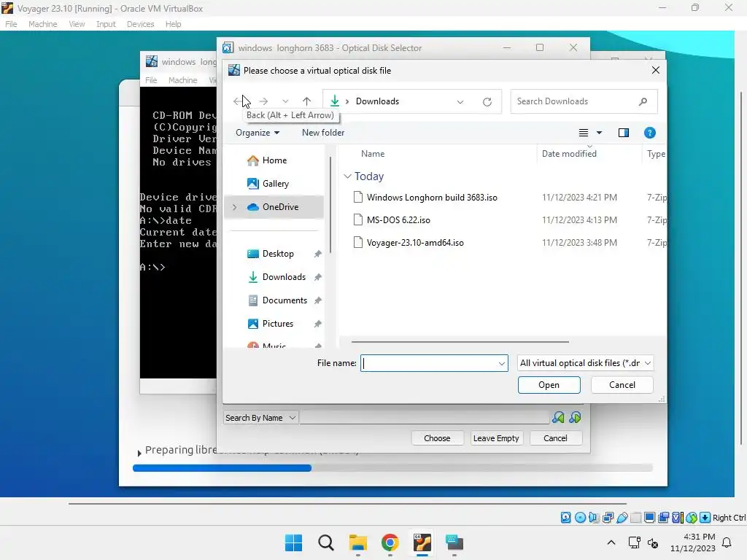
Task: Open recent locations dropdown
Action: click(285, 101)
